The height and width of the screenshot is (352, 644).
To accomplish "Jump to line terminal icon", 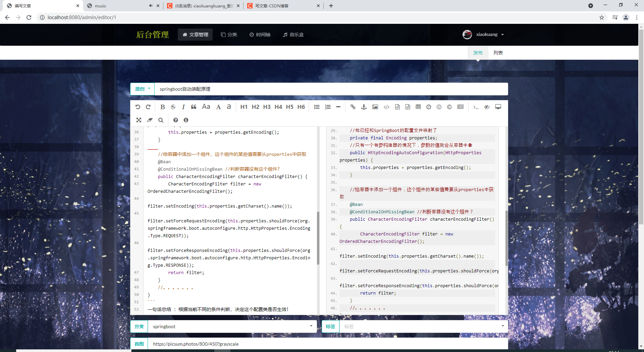I will 476,107.
